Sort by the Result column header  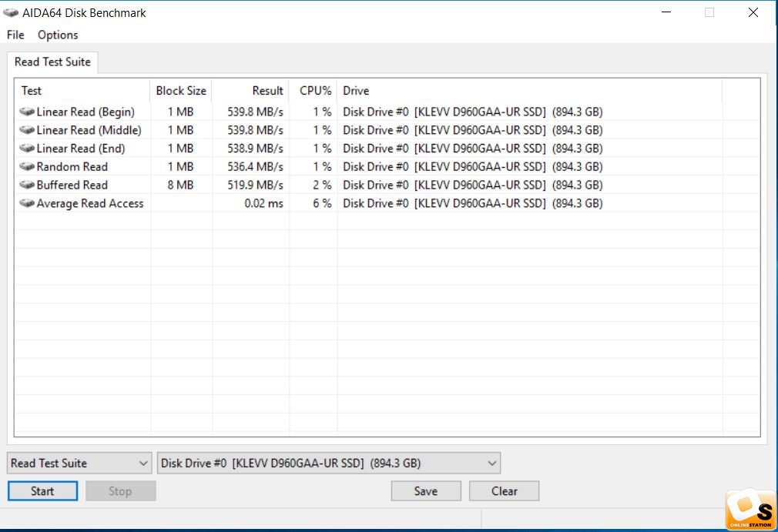click(250, 91)
